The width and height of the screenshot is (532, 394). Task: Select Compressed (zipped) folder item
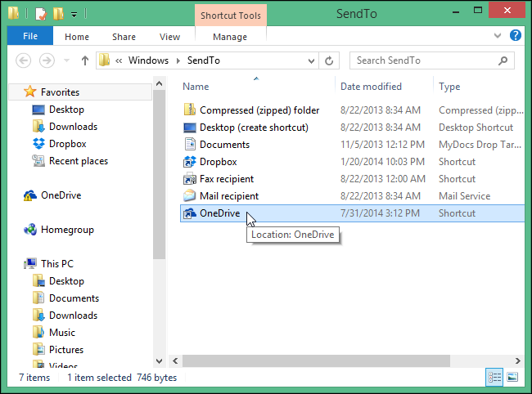tap(259, 110)
